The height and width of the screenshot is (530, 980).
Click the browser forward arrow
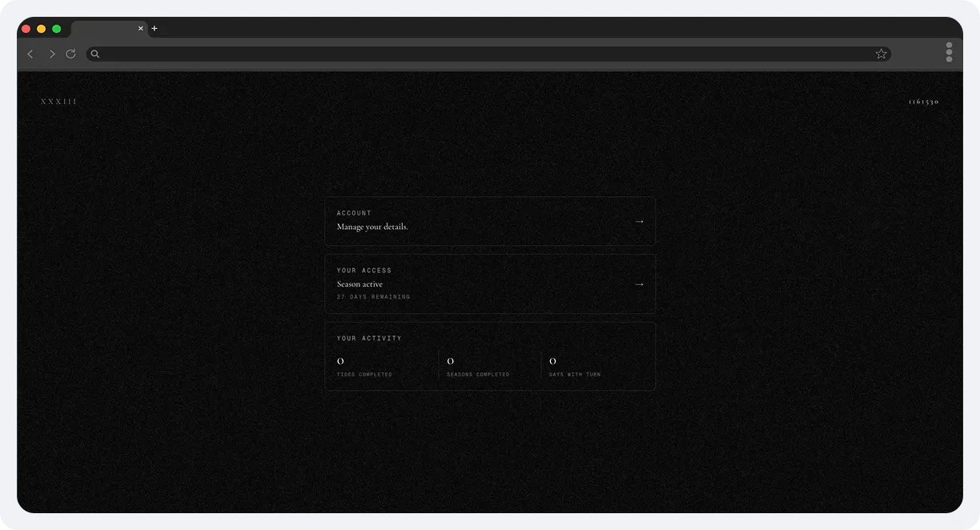[x=52, y=54]
